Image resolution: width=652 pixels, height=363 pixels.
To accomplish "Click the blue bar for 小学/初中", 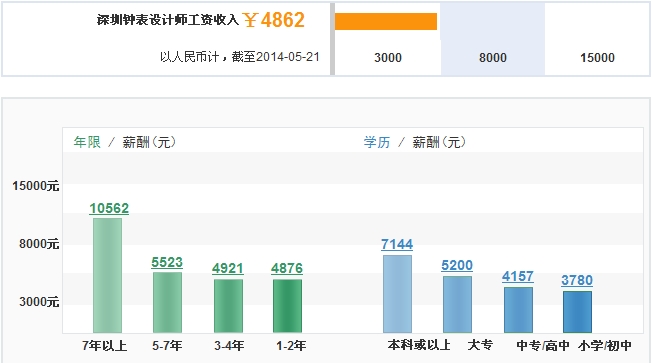I will pos(578,312).
